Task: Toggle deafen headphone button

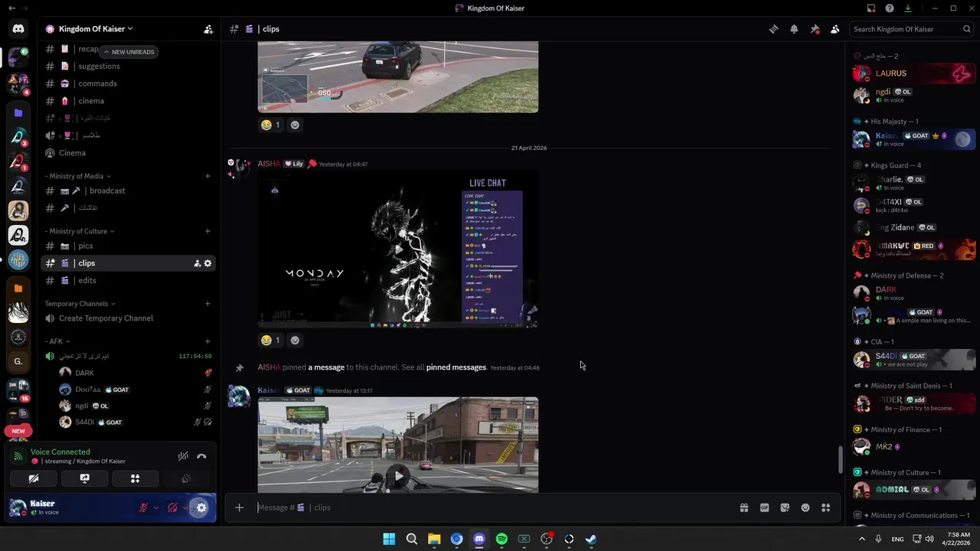Action: 172,507
